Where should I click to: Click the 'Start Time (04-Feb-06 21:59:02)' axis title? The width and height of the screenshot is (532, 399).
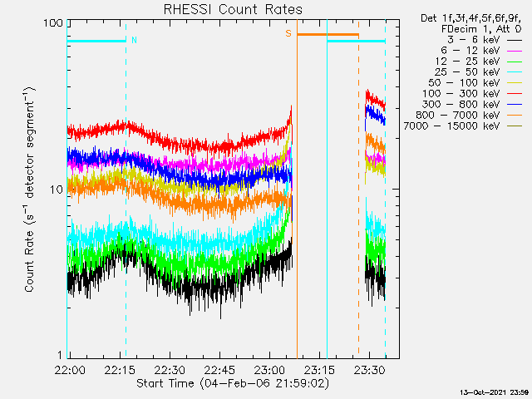click(233, 384)
